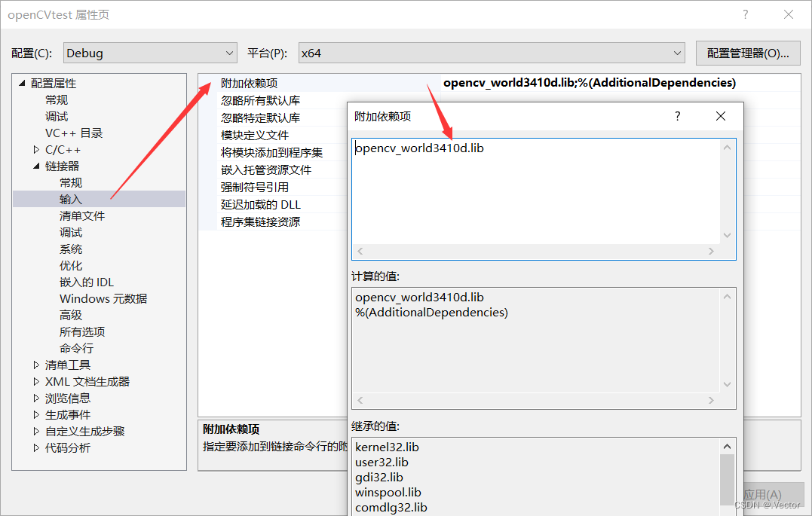Click the help icon on the main property page
The height and width of the screenshot is (516, 812).
pyautogui.click(x=745, y=14)
